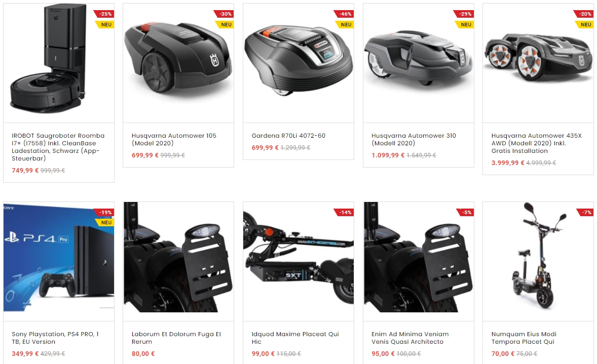Select the Husqvarna Automower 310 product photo
Image resolution: width=597 pixels, height=364 pixels.
[x=419, y=63]
